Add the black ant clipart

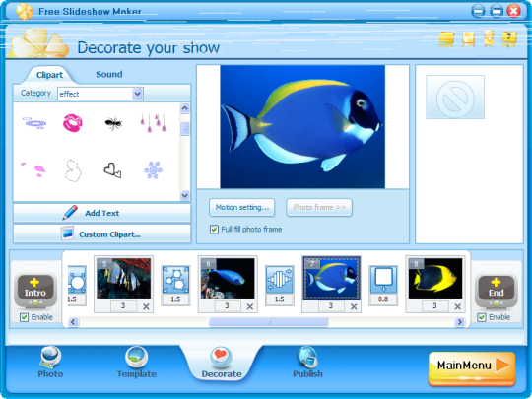[x=113, y=123]
